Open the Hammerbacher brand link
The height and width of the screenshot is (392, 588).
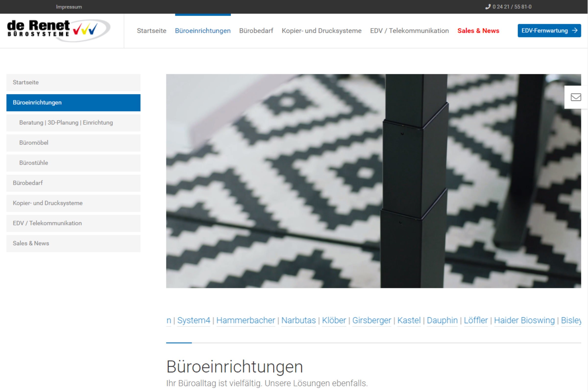245,320
